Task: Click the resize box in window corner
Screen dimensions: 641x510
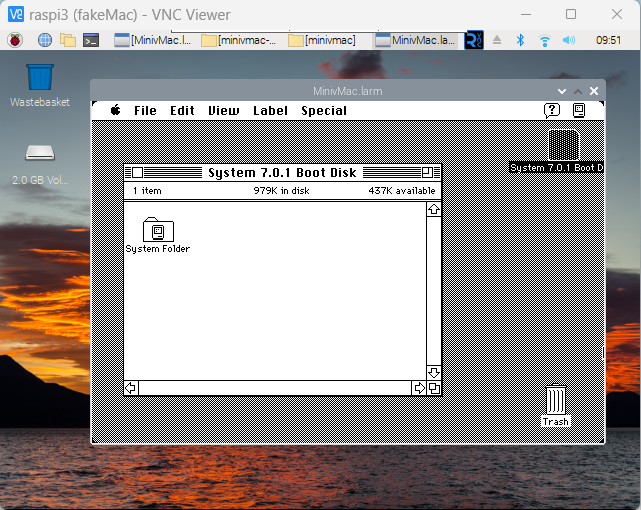Action: 434,388
